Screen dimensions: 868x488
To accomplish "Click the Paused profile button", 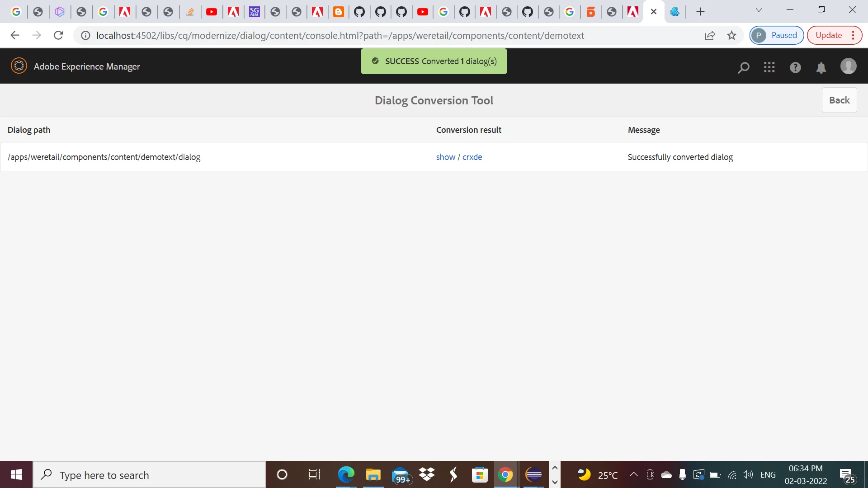I will coord(776,35).
